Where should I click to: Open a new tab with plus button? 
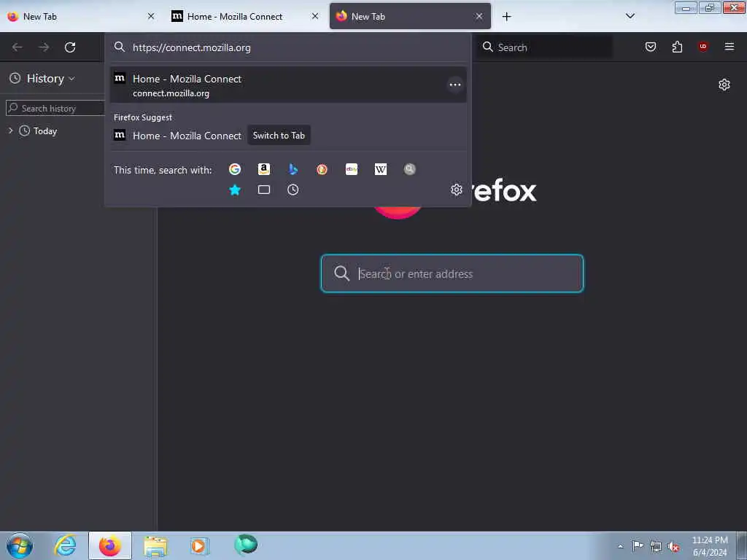point(506,17)
